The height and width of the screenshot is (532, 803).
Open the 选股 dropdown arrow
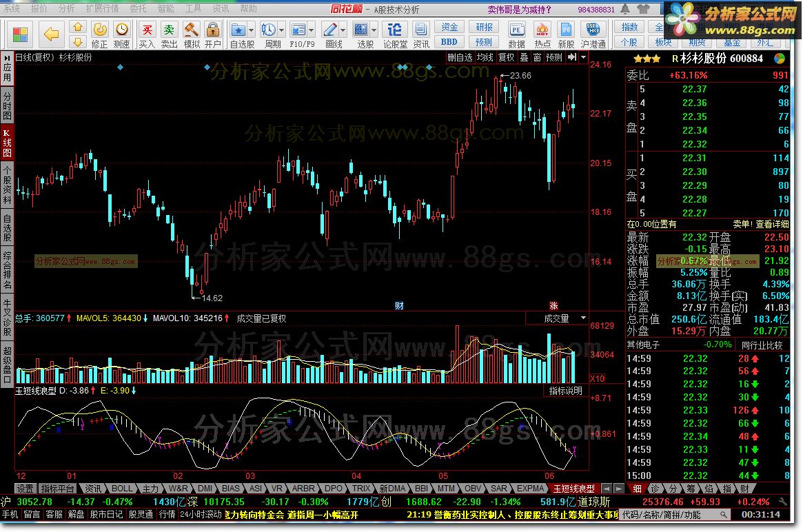(x=374, y=31)
